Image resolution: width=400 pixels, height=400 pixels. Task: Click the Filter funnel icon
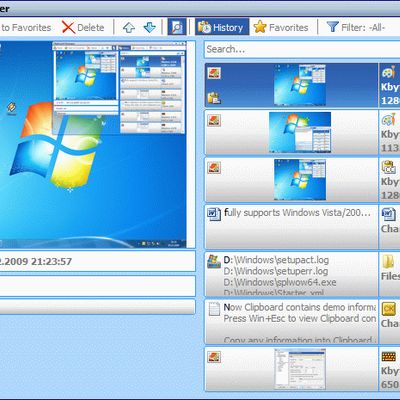(x=332, y=27)
